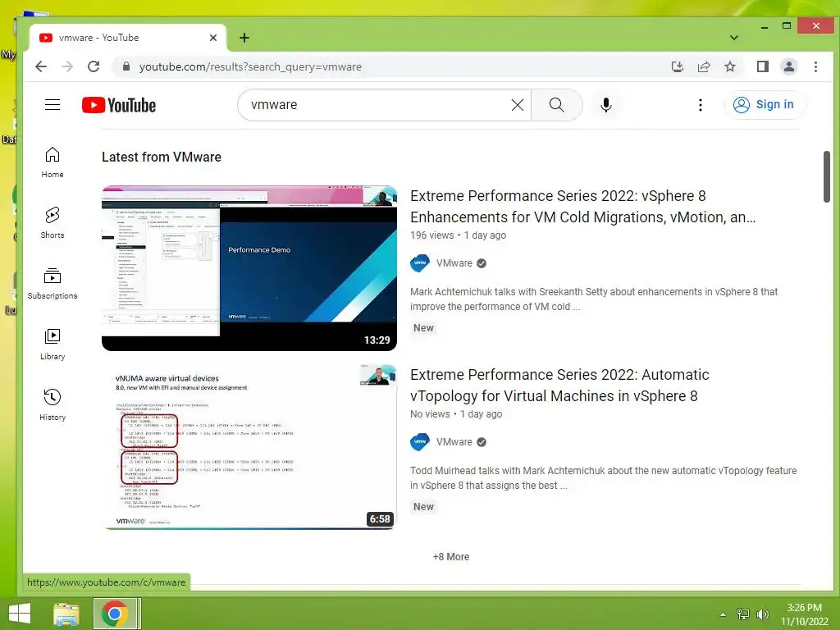This screenshot has width=840, height=630.
Task: Open Library in the sidebar
Action: [52, 344]
